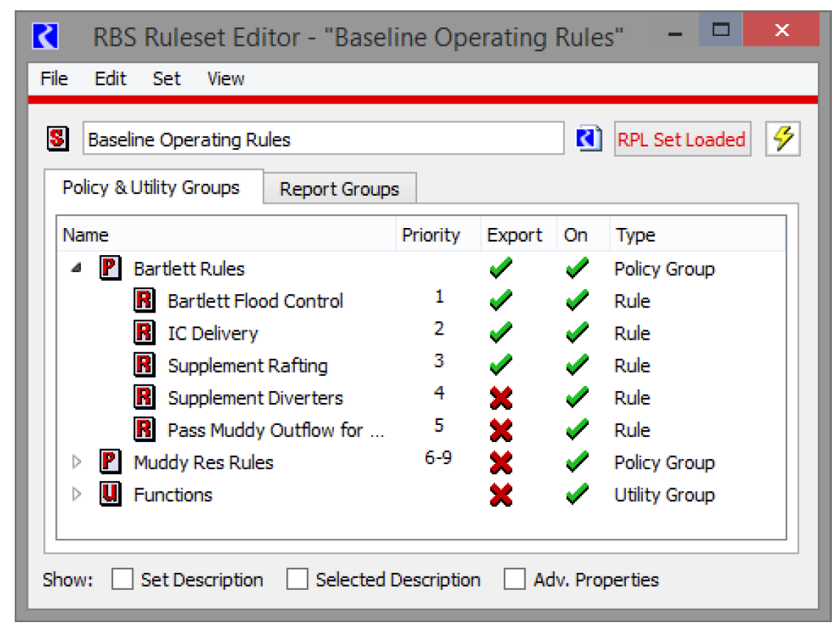Switch to the Report Groups tab

click(x=339, y=189)
